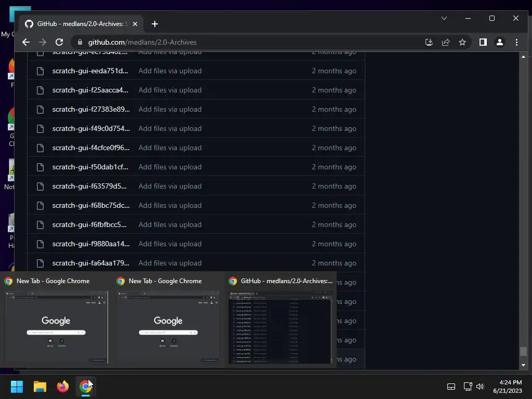Screen dimensions: 532x399
Task: Open file scratch-gui-f25aacca4...
Action: 90,90
